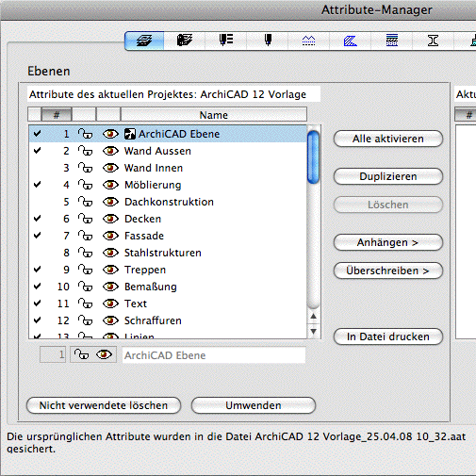Hide the Treppen layer via eye icon
This screenshot has width=476, height=476.
click(110, 270)
